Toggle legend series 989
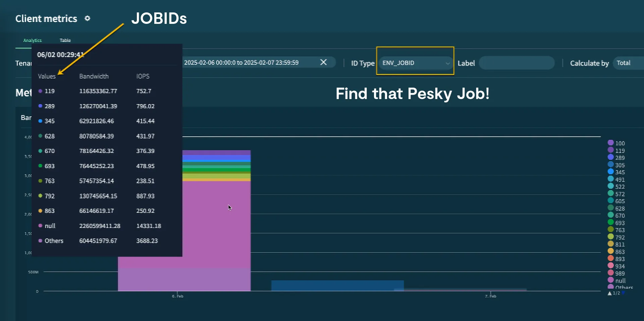The width and height of the screenshot is (644, 321). [x=616, y=273]
